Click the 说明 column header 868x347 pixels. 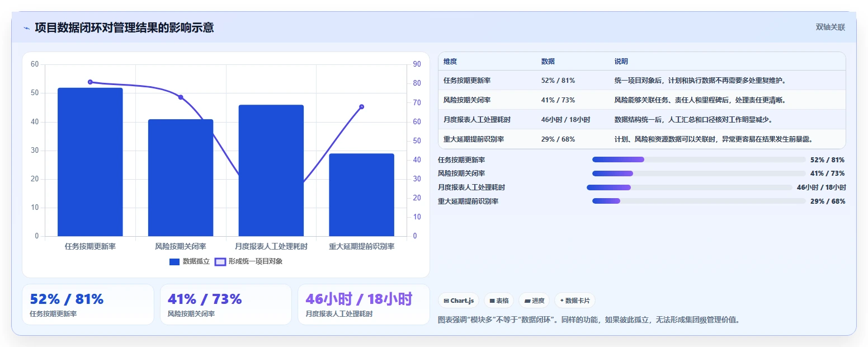tap(621, 61)
